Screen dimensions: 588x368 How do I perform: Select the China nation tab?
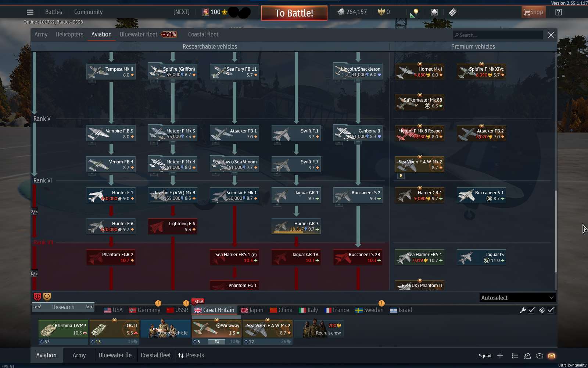pos(281,310)
